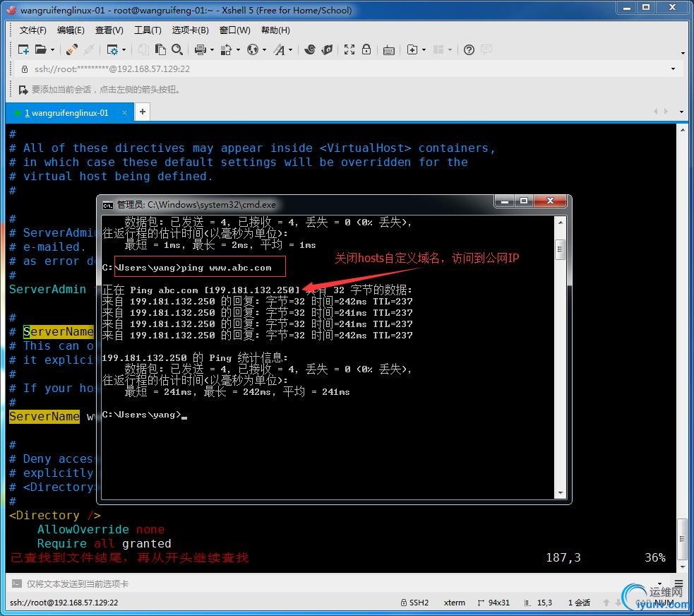Click the Xshell scrollbar up arrow
Viewport: 694px width, 616px height.
(682, 130)
